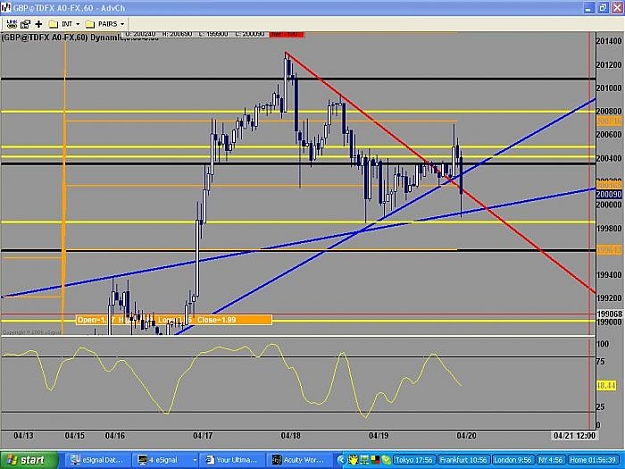
Task: Click the 04/21 12:00 cursor time label
Action: [574, 436]
